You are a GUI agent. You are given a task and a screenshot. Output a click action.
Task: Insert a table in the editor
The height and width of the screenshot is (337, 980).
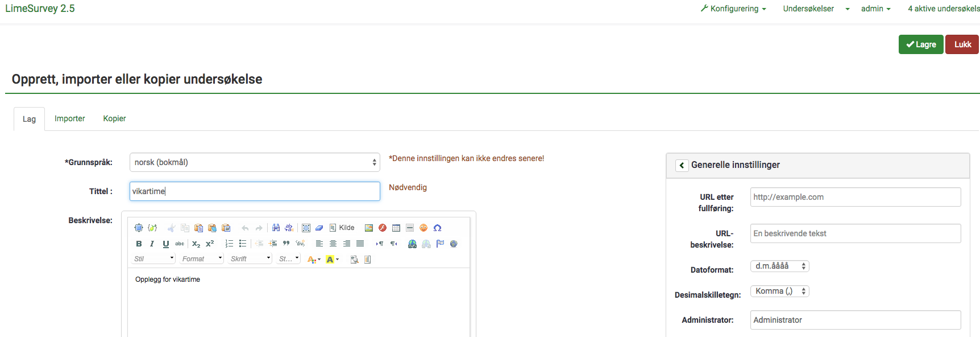tap(396, 228)
